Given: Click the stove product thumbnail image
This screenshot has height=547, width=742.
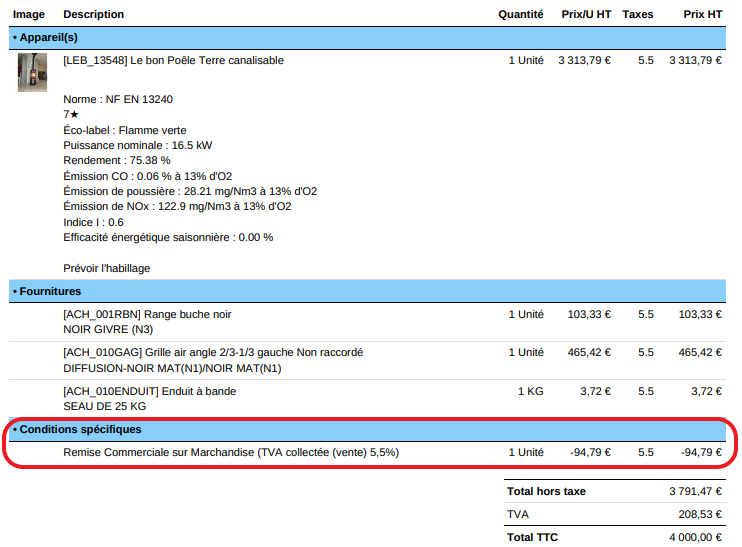Looking at the screenshot, I should pyautogui.click(x=32, y=72).
